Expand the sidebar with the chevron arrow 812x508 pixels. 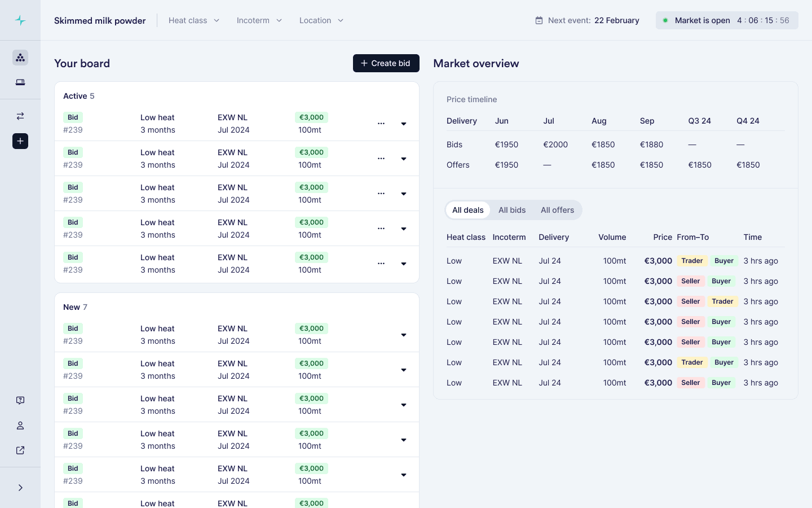coord(20,488)
